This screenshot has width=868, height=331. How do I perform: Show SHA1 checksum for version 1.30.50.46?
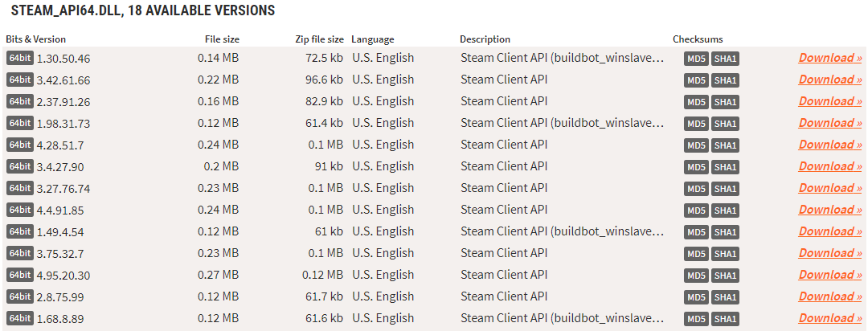(725, 59)
